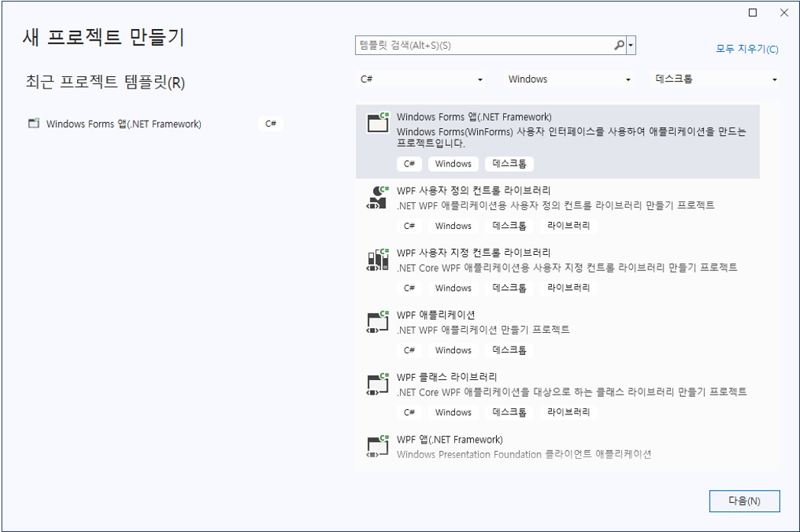Click the Windows Presentation Foundation 클라이언트 description
Image resolution: width=800 pixels, height=532 pixels.
pos(524,454)
